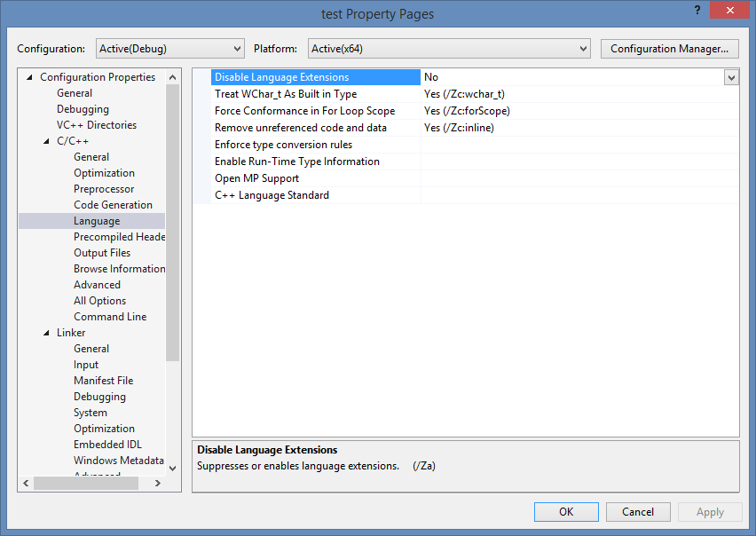This screenshot has height=536, width=756.
Task: Click the Apply button
Action: [710, 511]
